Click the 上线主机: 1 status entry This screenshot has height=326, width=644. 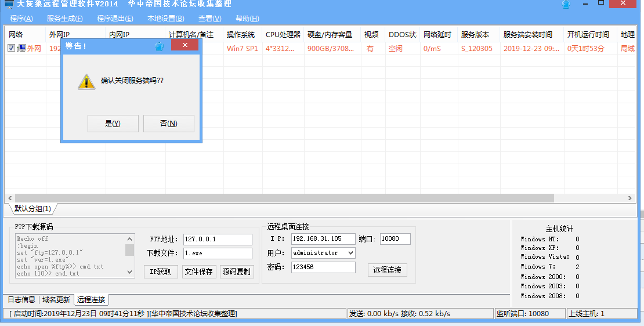(601, 314)
